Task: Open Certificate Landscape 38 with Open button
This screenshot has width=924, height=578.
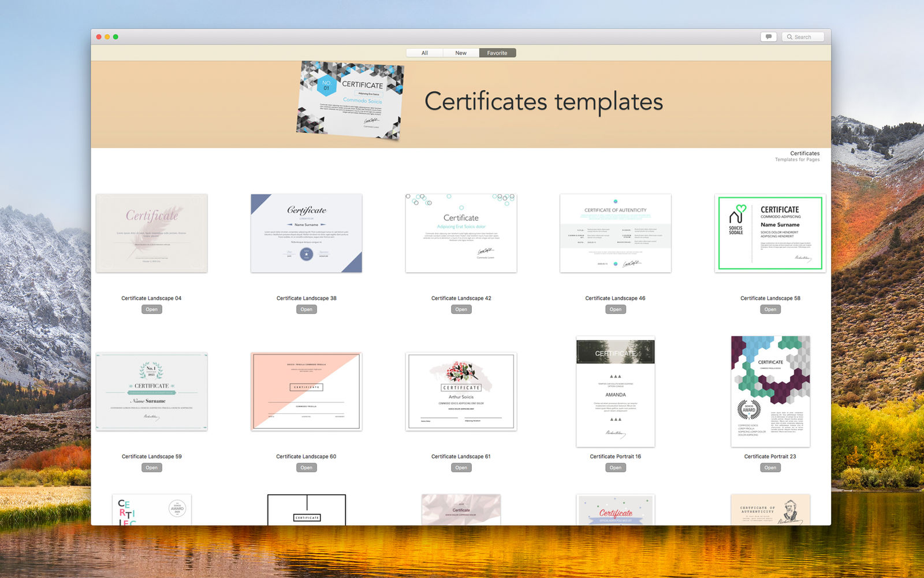Action: point(306,309)
